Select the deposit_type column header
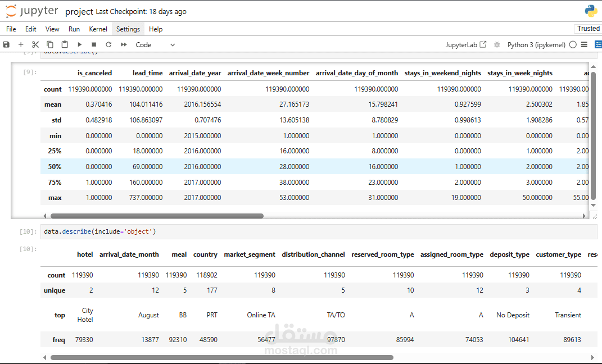Viewport: 602px width, 364px height. click(509, 254)
